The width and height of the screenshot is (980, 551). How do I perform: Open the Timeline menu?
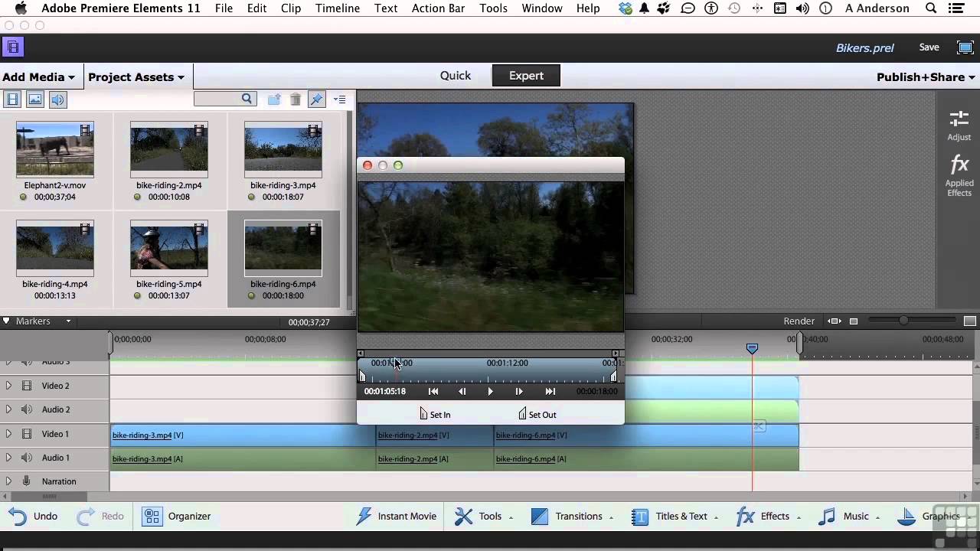[338, 8]
